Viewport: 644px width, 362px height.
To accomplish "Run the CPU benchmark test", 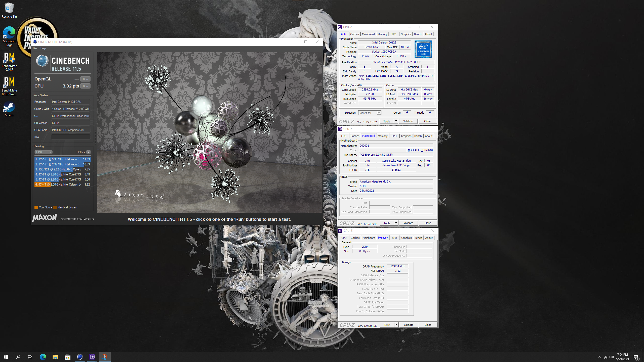I will (x=86, y=86).
